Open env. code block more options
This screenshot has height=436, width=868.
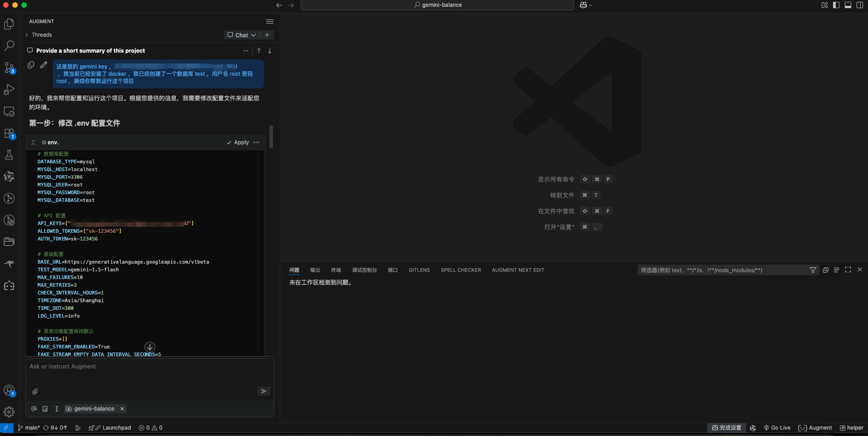click(256, 142)
